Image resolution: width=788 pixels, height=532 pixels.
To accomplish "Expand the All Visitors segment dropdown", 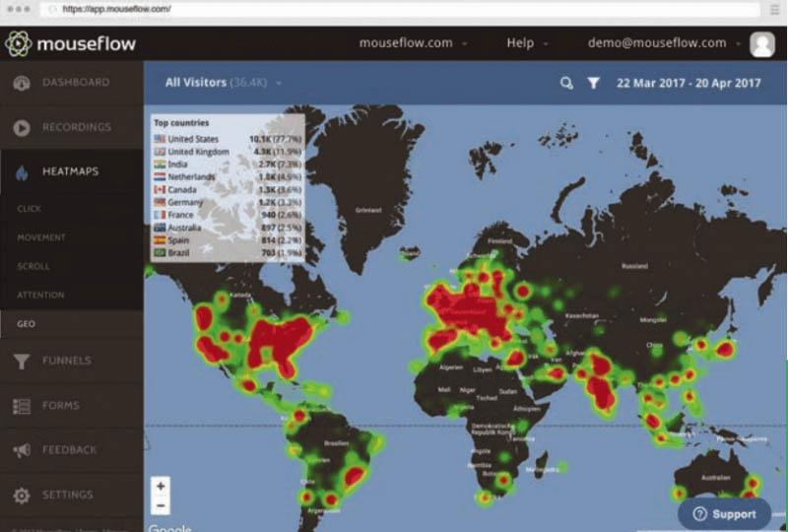I will click(x=225, y=83).
